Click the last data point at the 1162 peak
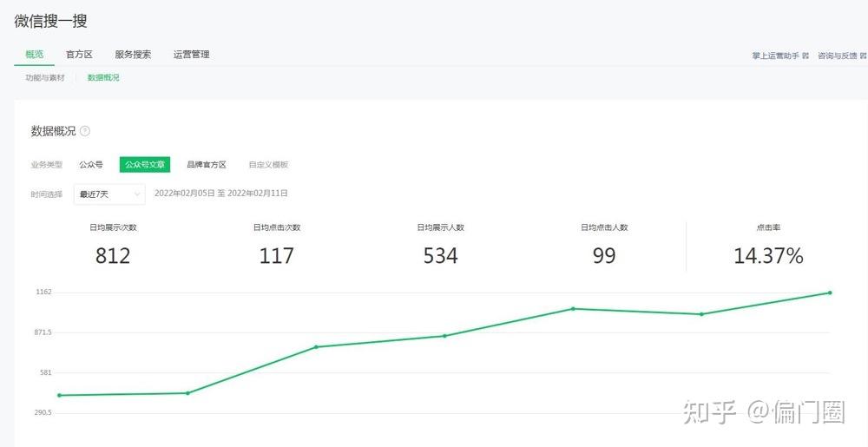Image resolution: width=868 pixels, height=447 pixels. pyautogui.click(x=830, y=293)
